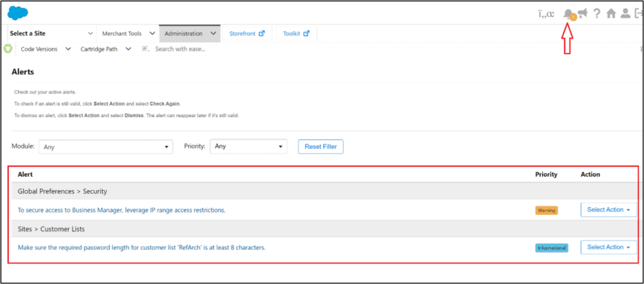Expand the Select a Site dropdown
This screenshot has width=644, height=284.
[x=50, y=33]
